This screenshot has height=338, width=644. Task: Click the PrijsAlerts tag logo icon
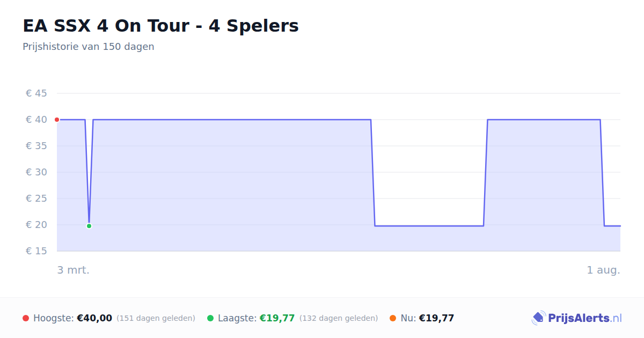(538, 318)
